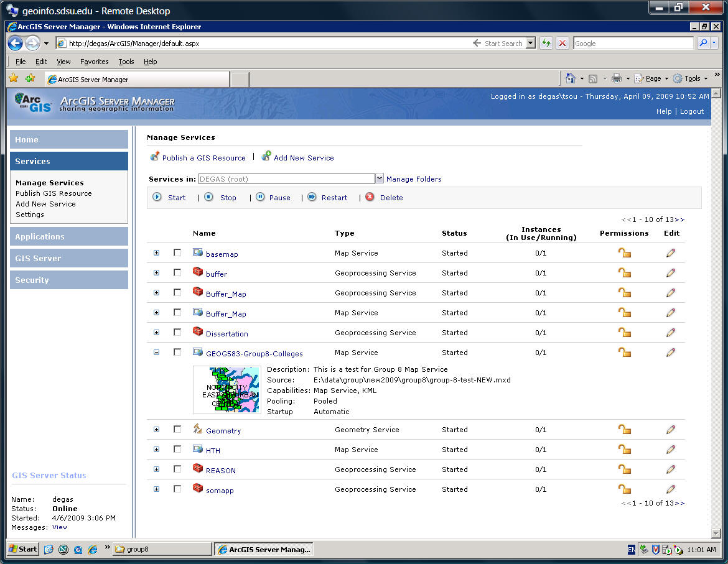The width and height of the screenshot is (728, 564).
Task: Go to the Home section in sidebar
Action: pyautogui.click(x=68, y=140)
